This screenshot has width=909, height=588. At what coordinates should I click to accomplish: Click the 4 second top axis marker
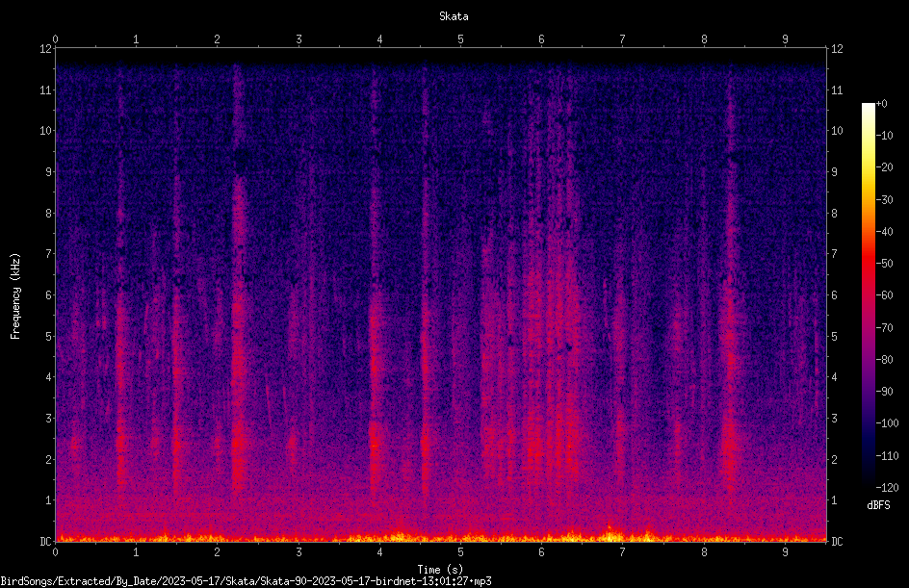coord(379,39)
